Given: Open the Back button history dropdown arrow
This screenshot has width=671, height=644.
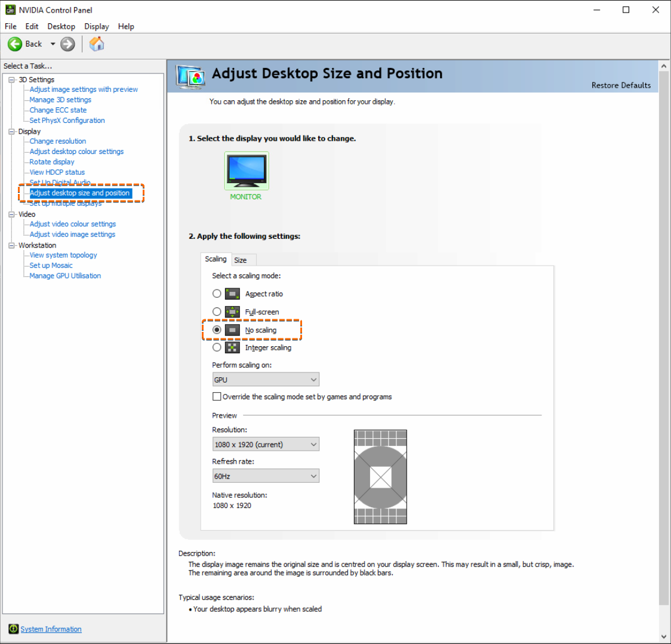Looking at the screenshot, I should [53, 44].
